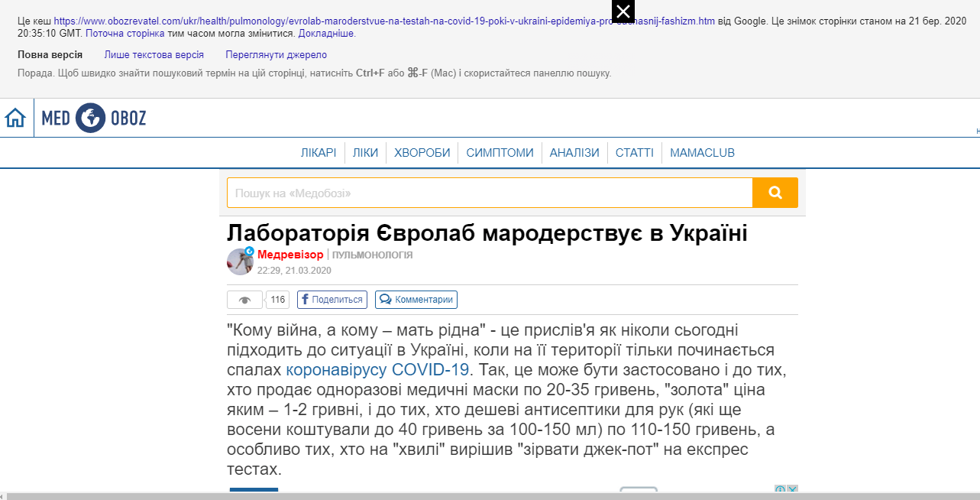This screenshot has width=980, height=500.
Task: Go to СИМПТОМИ menu item
Action: (500, 153)
